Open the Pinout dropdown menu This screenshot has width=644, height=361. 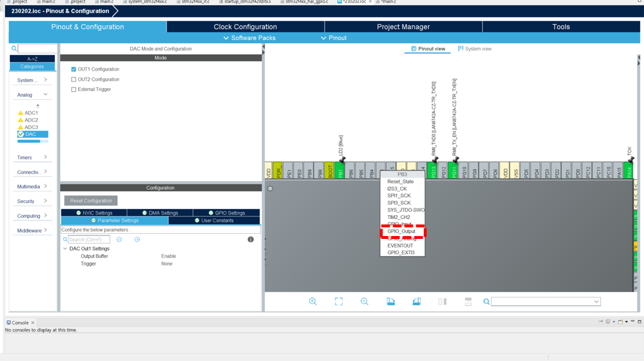pyautogui.click(x=334, y=38)
